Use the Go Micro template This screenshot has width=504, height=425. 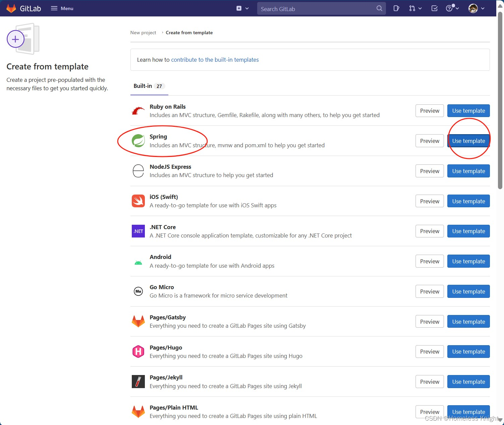click(x=468, y=291)
